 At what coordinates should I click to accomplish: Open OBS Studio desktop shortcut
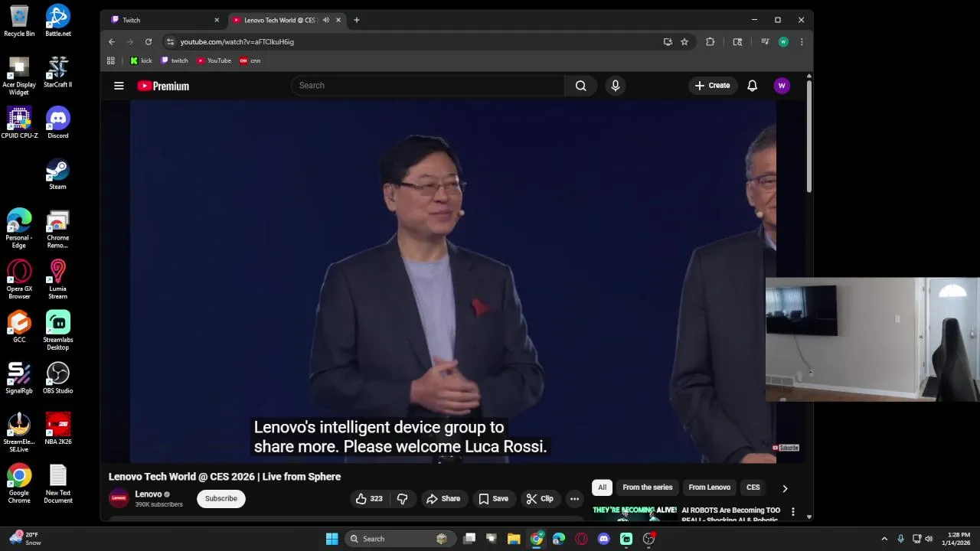point(57,378)
